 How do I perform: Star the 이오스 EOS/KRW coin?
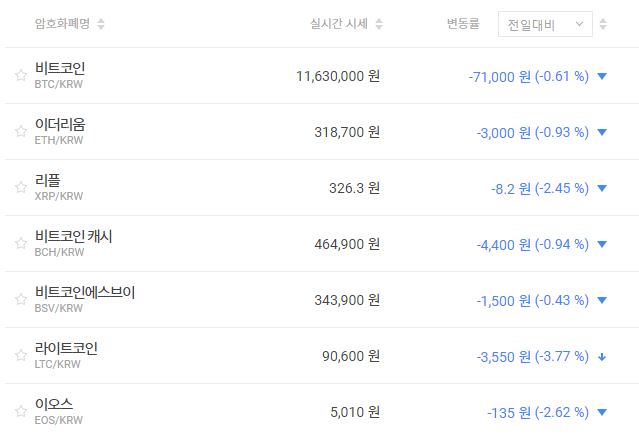(x=20, y=411)
